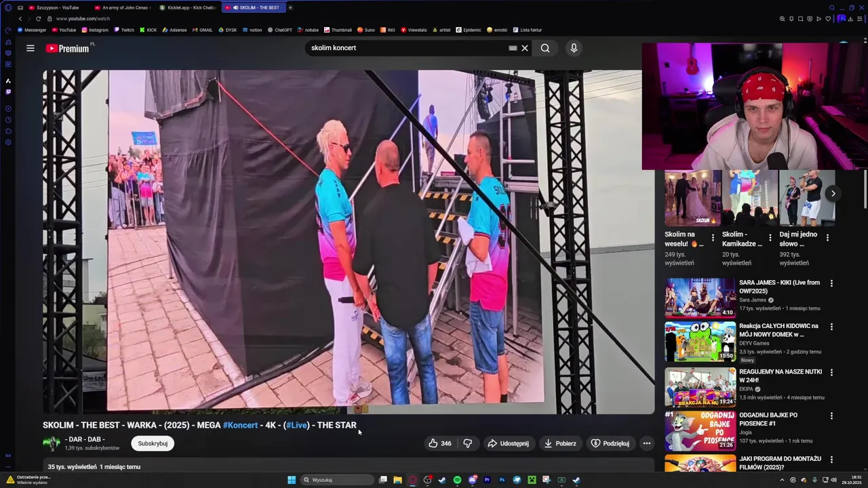This screenshot has height=488, width=868.
Task: Click the Podziękuj thanks button
Action: (610, 443)
